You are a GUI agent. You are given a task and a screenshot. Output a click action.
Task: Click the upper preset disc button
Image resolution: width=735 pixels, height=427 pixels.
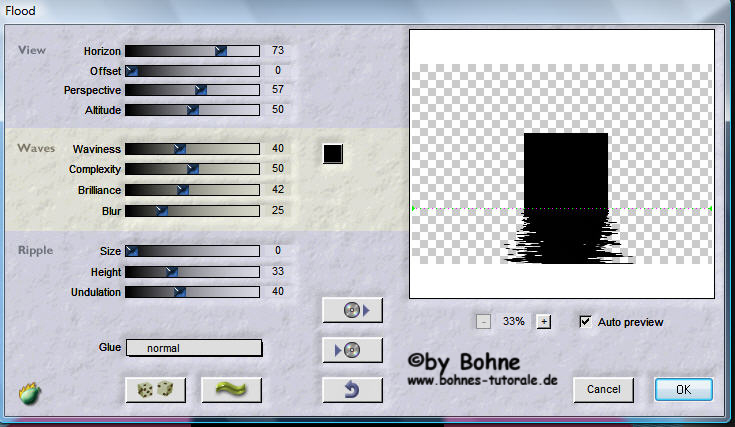pyautogui.click(x=352, y=310)
